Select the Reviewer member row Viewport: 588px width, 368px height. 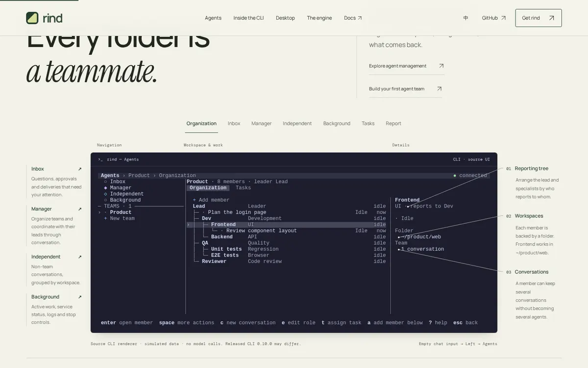286,262
